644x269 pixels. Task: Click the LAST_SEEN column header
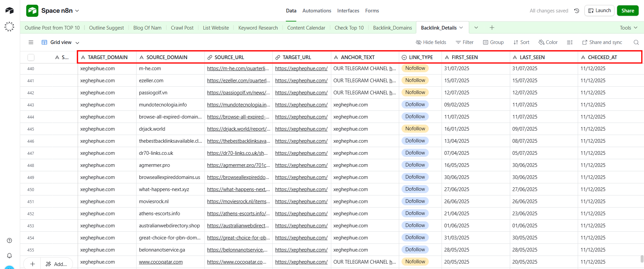click(544, 57)
